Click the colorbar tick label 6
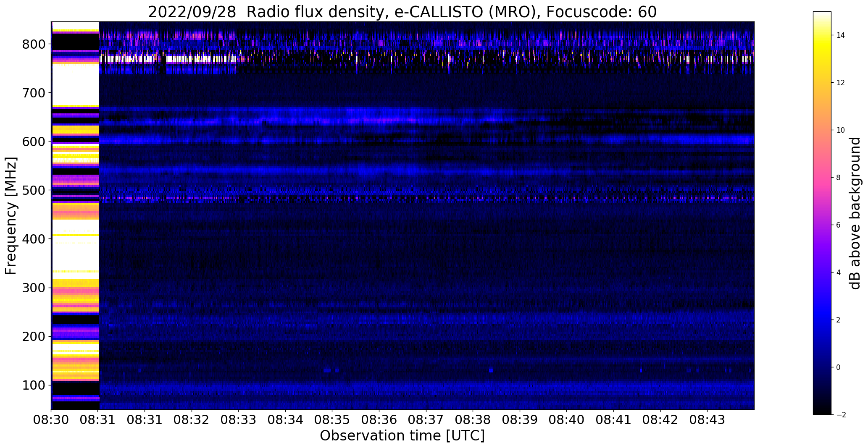 [x=838, y=225]
